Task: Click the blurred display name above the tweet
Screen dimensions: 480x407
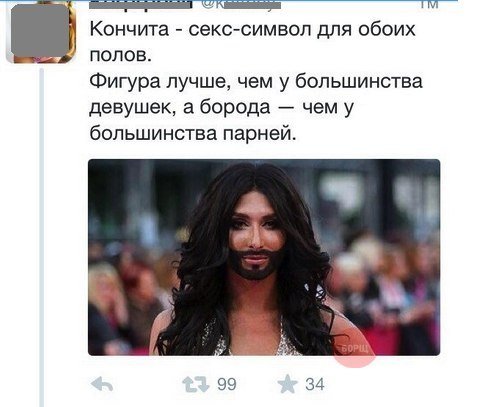Action: point(140,4)
